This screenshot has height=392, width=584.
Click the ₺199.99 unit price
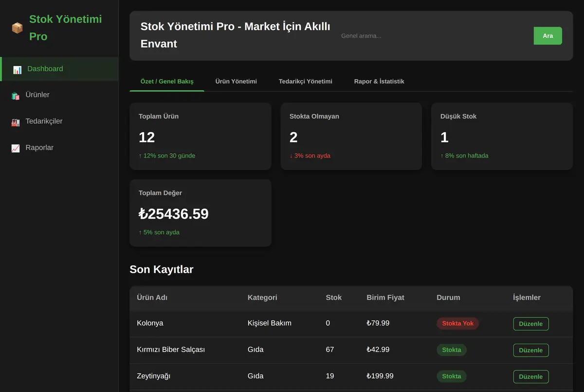click(380, 376)
